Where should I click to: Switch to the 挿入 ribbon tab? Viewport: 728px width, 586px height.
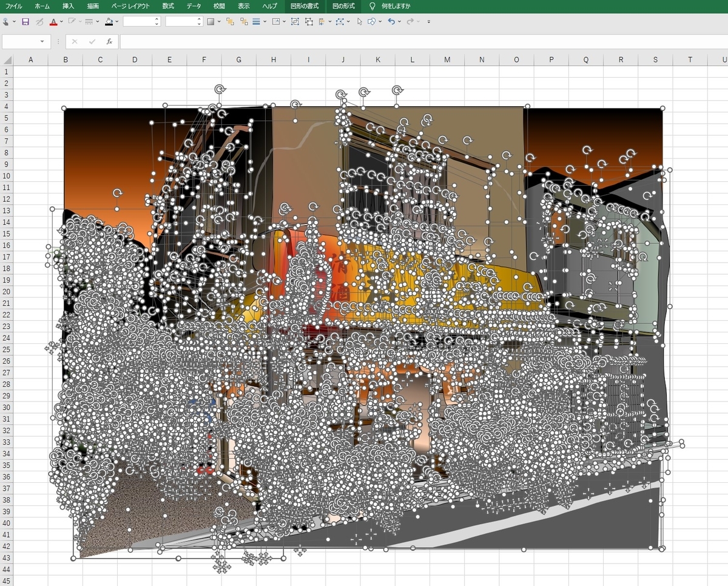tap(69, 6)
